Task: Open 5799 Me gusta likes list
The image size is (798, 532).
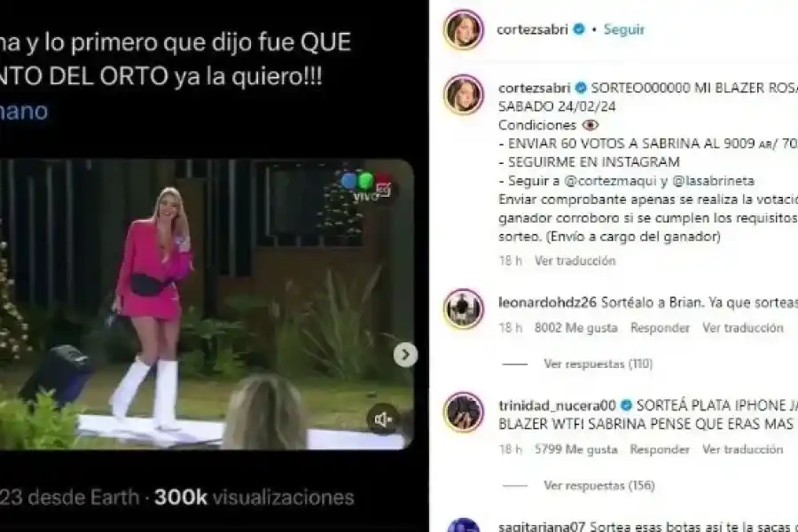Action: 575,450
